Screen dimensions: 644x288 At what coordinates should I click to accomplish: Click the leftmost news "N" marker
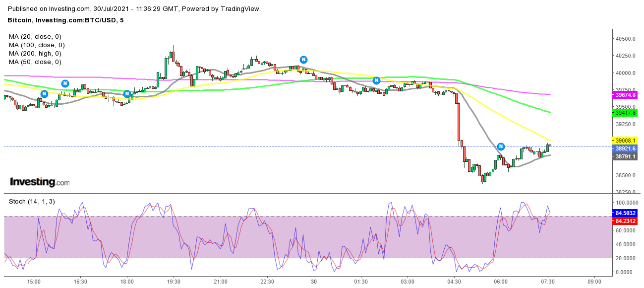tap(44, 93)
